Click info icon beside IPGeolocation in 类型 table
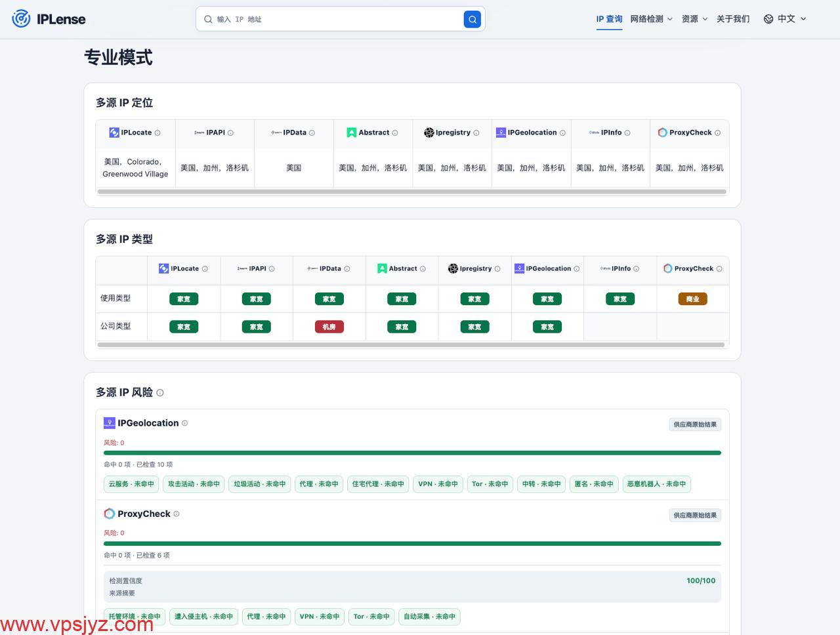 577,269
